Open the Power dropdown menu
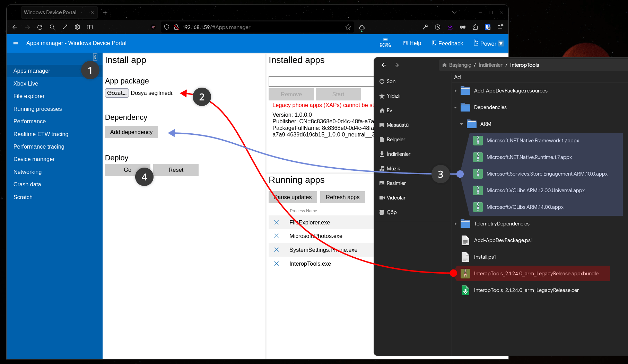The image size is (628, 364). 488,43
